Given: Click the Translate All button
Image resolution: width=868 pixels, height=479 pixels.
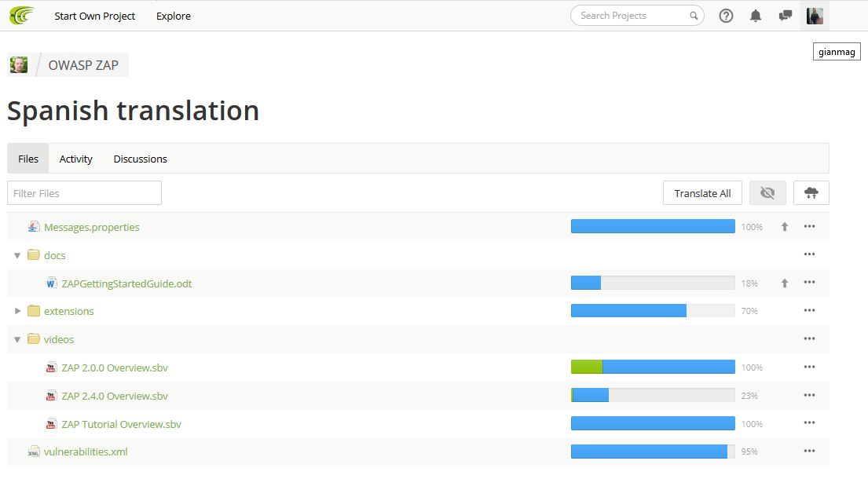Looking at the screenshot, I should (702, 193).
